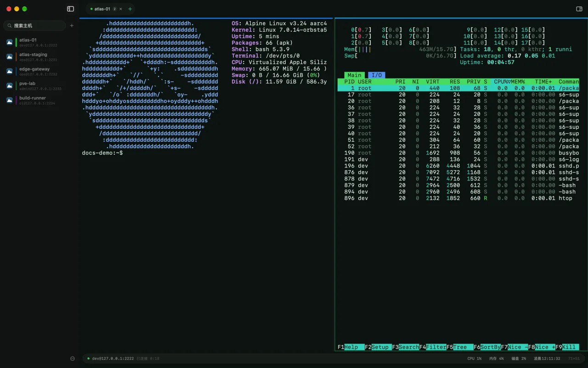Click F8 Nice + in htop footer

click(x=542, y=347)
